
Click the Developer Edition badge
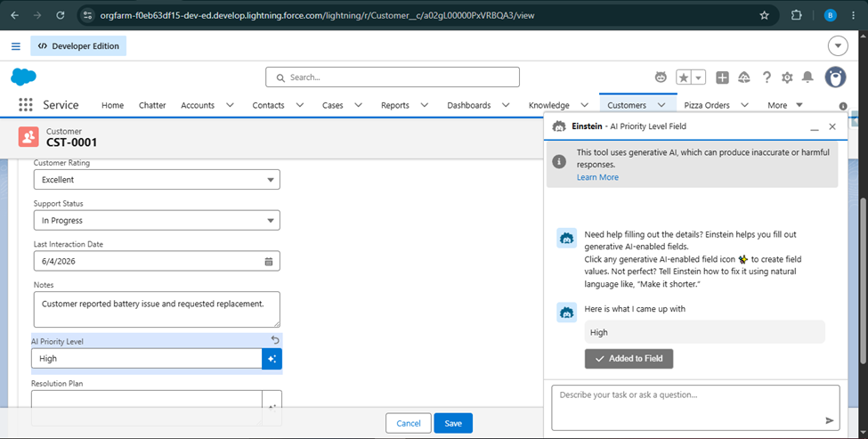click(78, 46)
